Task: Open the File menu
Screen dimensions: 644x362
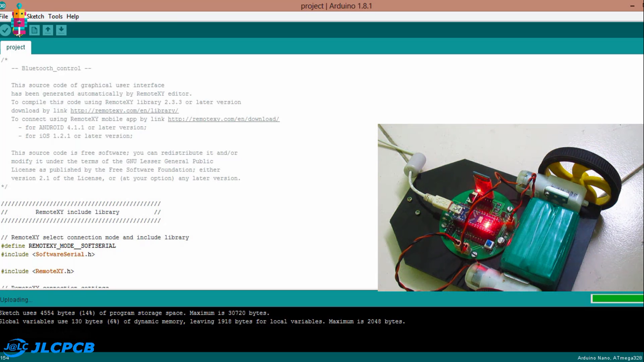Action: pyautogui.click(x=4, y=16)
